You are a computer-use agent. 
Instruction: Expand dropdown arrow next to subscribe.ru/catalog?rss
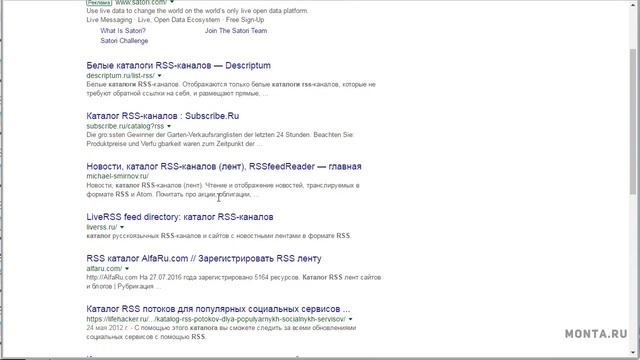click(x=169, y=126)
